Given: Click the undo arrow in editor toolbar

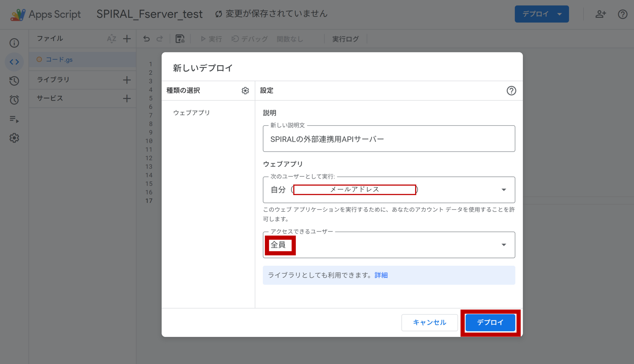Looking at the screenshot, I should (x=146, y=39).
